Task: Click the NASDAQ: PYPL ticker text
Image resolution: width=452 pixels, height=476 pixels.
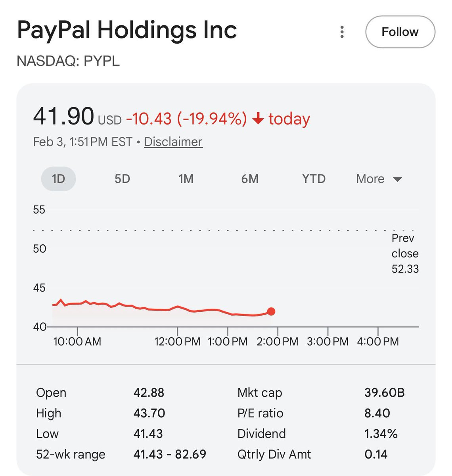Action: pos(68,61)
